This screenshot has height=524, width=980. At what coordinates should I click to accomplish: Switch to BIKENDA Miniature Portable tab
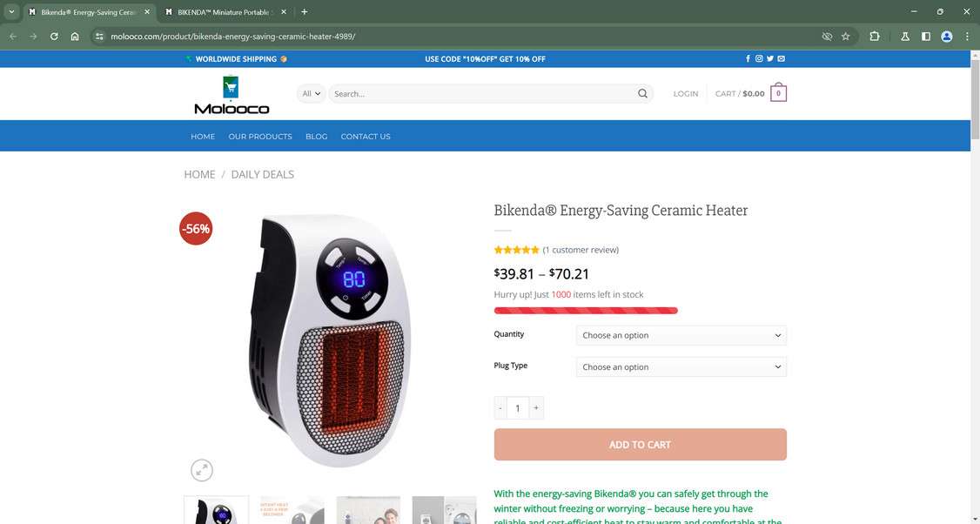coord(224,12)
